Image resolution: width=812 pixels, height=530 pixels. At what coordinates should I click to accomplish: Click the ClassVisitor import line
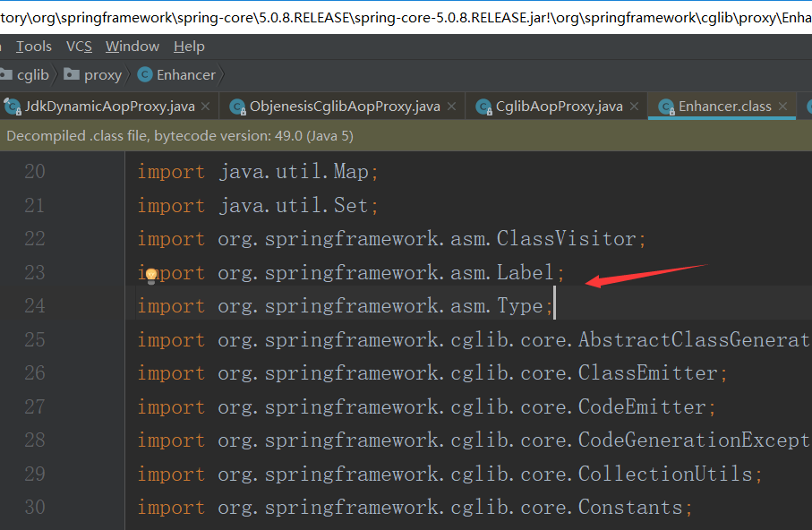click(x=391, y=239)
